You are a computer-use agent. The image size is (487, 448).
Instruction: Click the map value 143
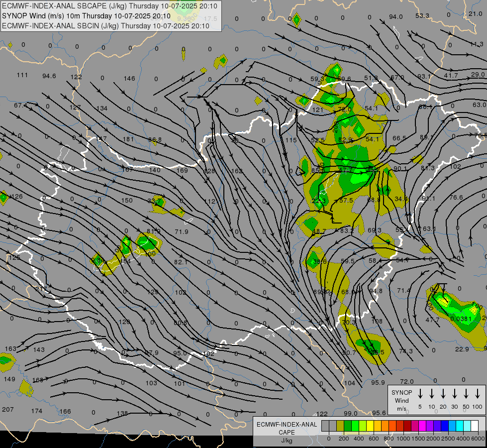pos(39,349)
